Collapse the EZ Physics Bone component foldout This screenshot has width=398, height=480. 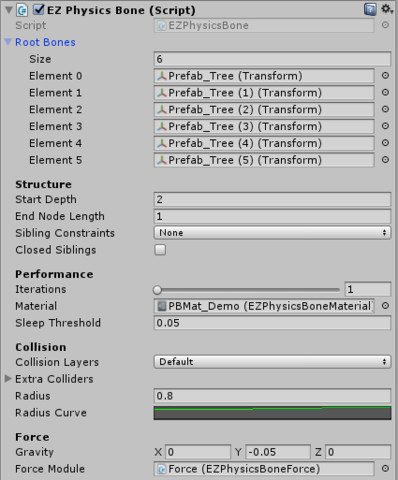tap(9, 10)
